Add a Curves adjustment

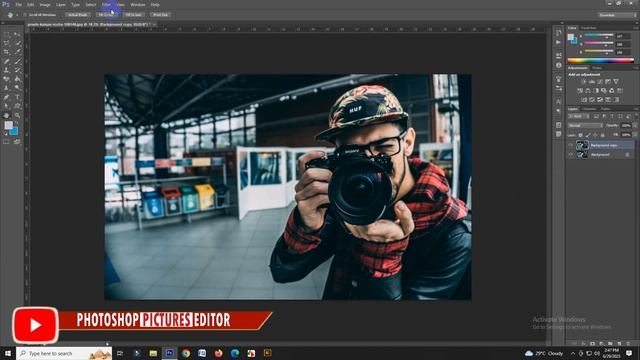(x=600, y=82)
